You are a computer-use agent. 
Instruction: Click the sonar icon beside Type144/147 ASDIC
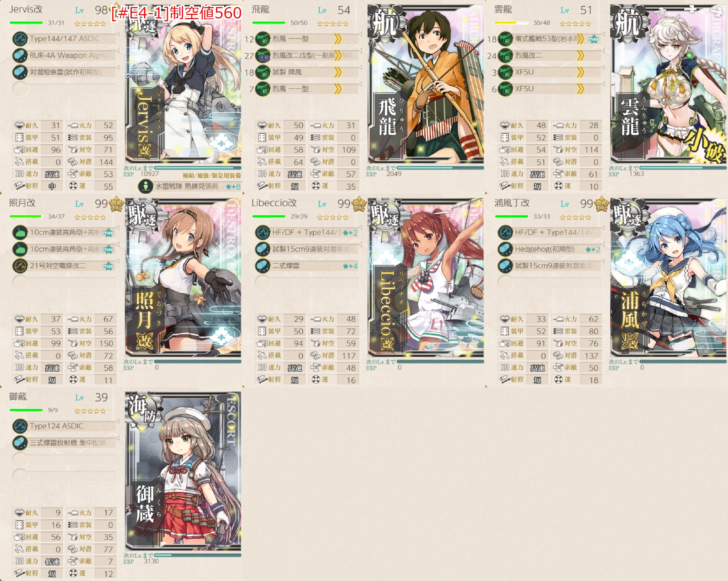click(x=20, y=39)
